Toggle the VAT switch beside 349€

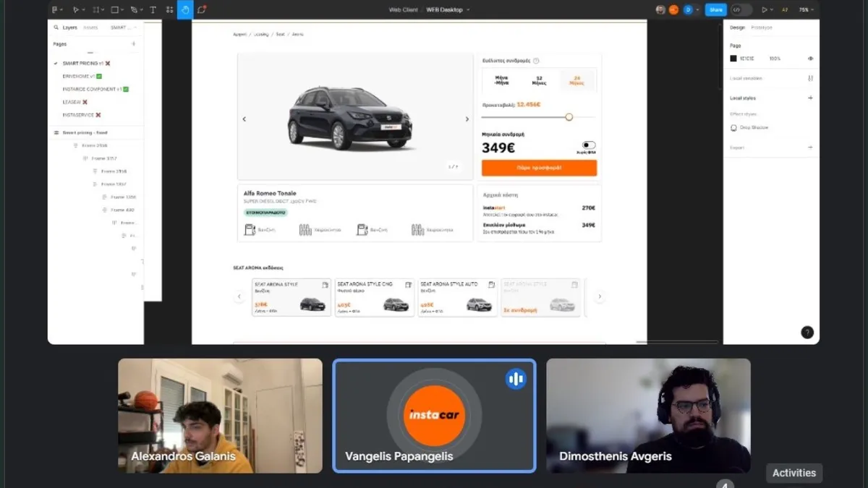pos(589,145)
